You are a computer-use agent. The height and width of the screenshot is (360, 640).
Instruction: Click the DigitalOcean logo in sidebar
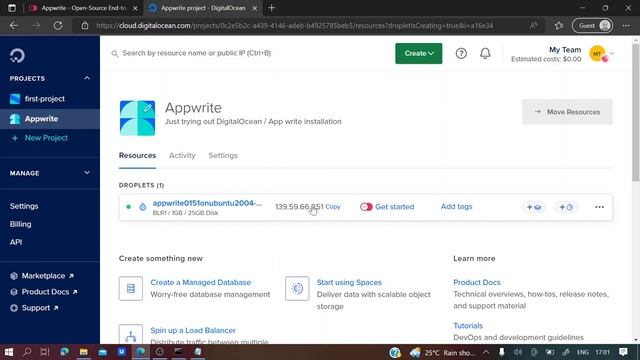point(17,56)
